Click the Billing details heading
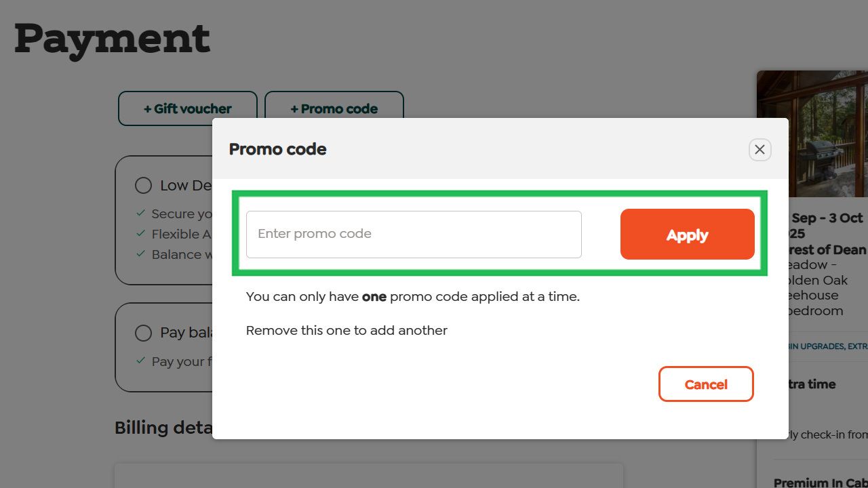868x488 pixels. pos(163,428)
